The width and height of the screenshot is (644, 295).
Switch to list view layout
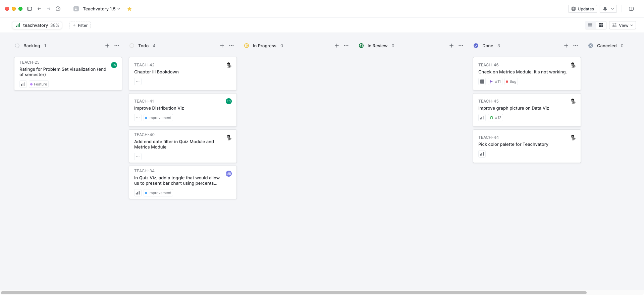coord(590,25)
